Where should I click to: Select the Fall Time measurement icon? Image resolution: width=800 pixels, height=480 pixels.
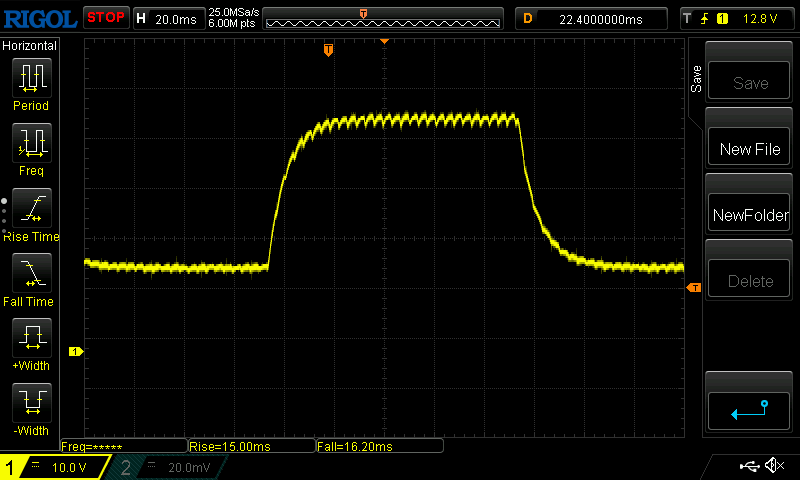[x=31, y=273]
